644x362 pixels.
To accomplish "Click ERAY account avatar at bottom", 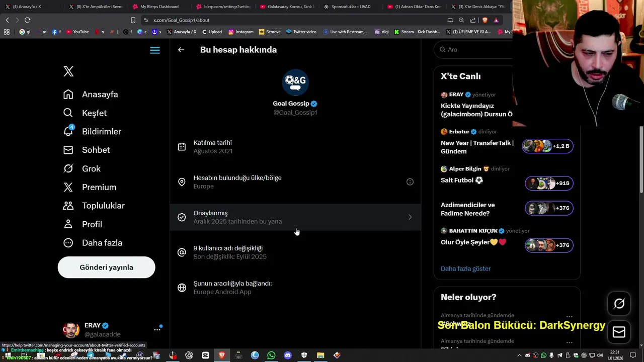I will pos(71,330).
